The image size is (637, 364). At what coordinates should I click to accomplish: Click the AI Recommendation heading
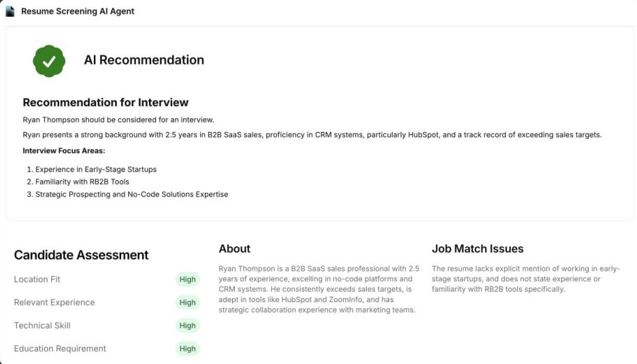pyautogui.click(x=144, y=60)
